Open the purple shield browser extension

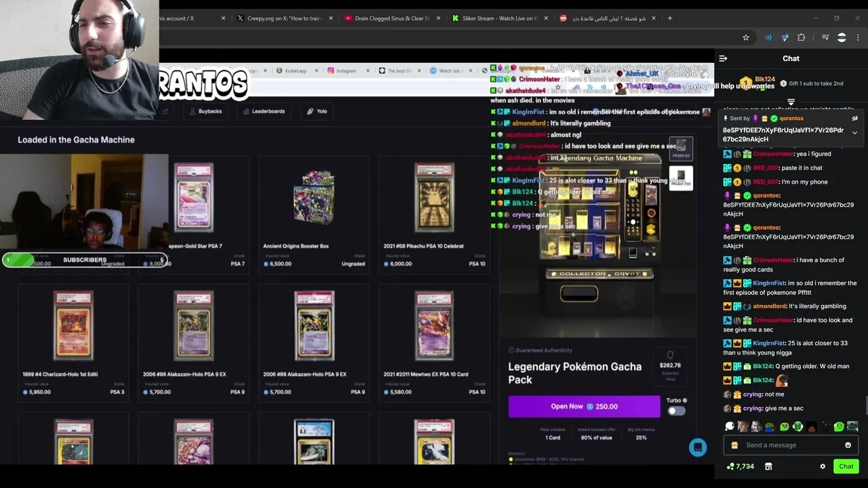point(785,37)
